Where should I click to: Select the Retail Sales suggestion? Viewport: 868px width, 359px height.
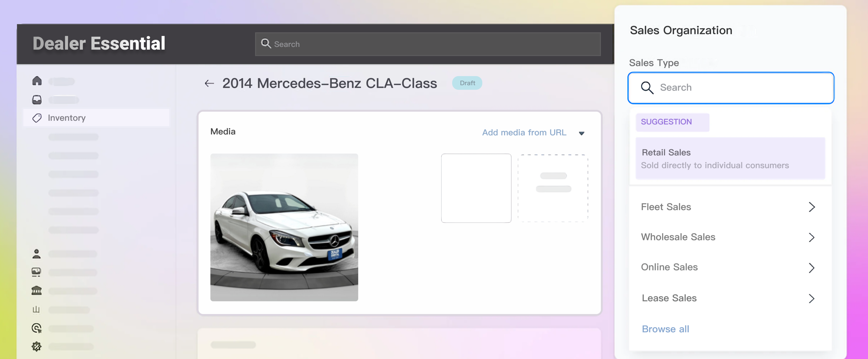pyautogui.click(x=730, y=158)
